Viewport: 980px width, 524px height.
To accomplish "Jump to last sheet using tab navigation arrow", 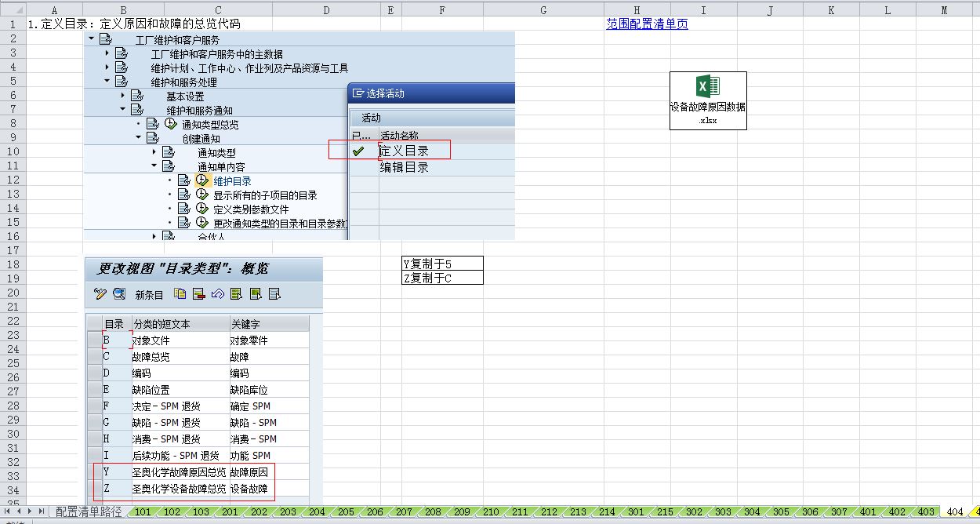I will pyautogui.click(x=42, y=512).
